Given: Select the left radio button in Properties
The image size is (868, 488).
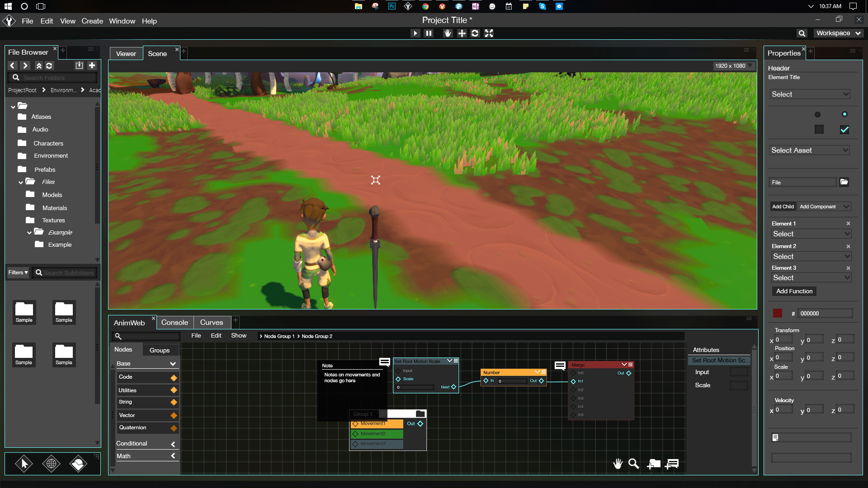Looking at the screenshot, I should click(817, 114).
